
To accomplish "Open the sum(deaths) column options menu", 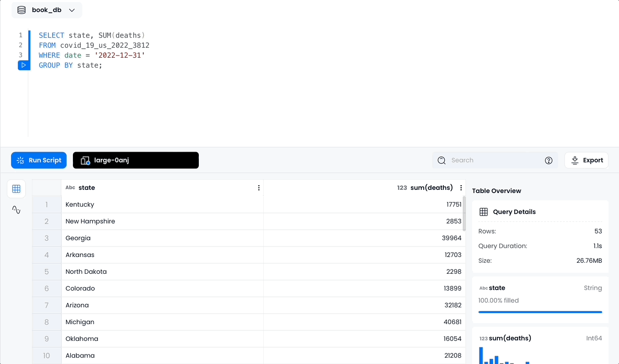I will click(x=461, y=188).
